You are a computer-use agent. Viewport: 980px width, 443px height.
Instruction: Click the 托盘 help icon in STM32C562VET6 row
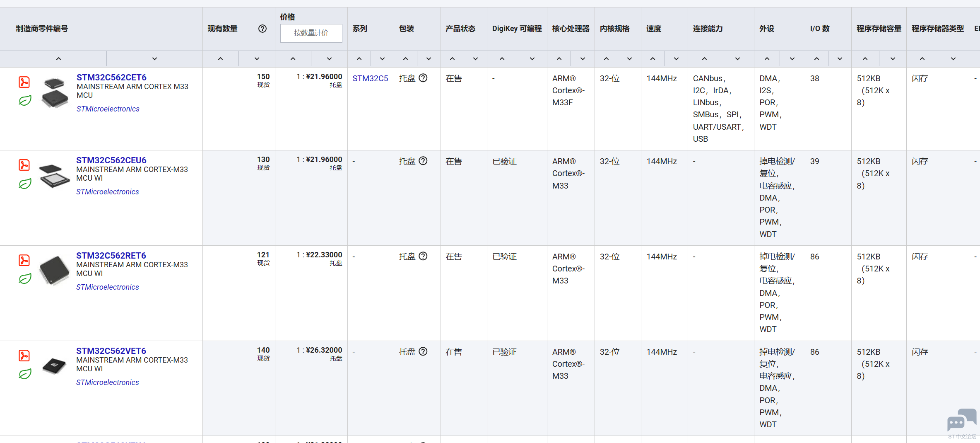pyautogui.click(x=423, y=351)
